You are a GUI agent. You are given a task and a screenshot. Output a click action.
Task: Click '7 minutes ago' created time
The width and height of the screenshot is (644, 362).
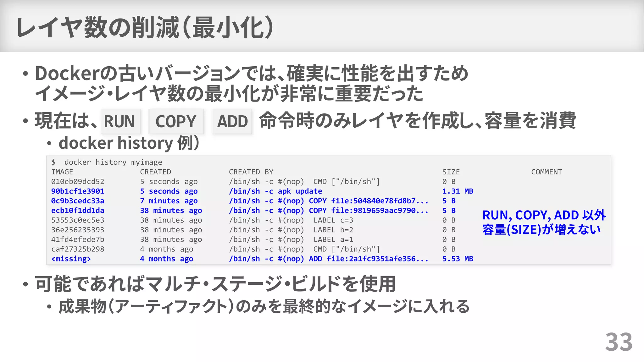(x=169, y=201)
